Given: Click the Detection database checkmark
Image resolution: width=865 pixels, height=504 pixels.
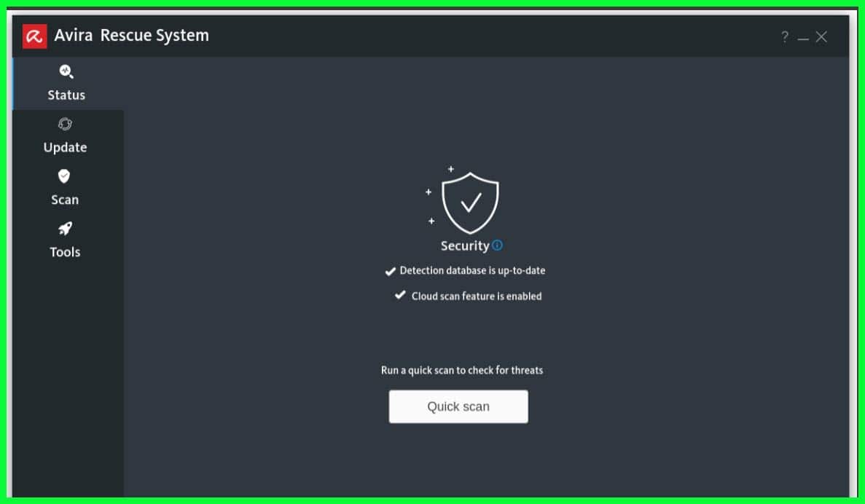Looking at the screenshot, I should coord(390,271).
